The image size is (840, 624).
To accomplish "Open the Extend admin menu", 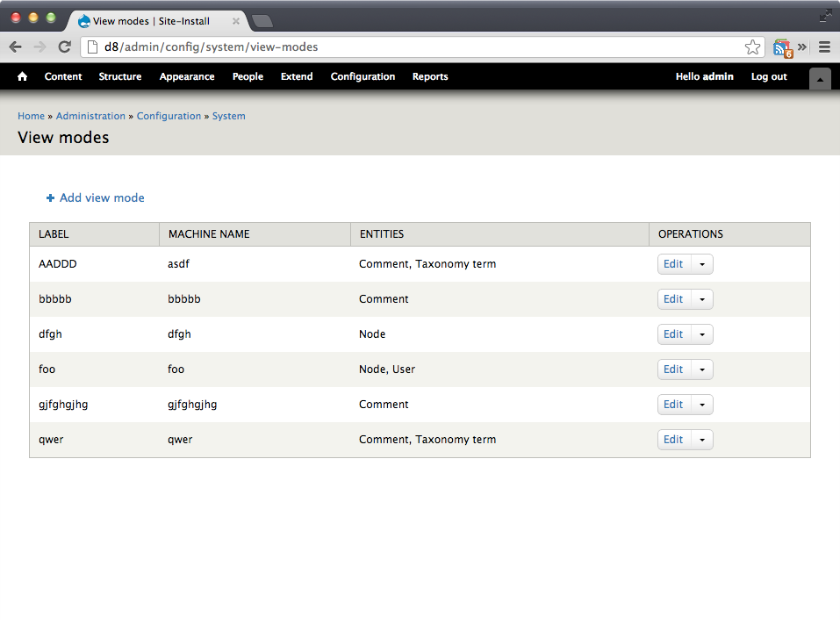I will click(297, 76).
